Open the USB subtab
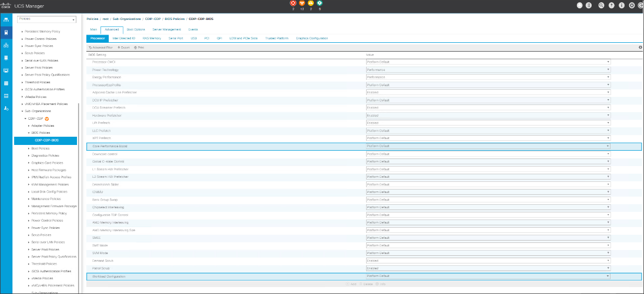644x294 pixels. click(194, 38)
